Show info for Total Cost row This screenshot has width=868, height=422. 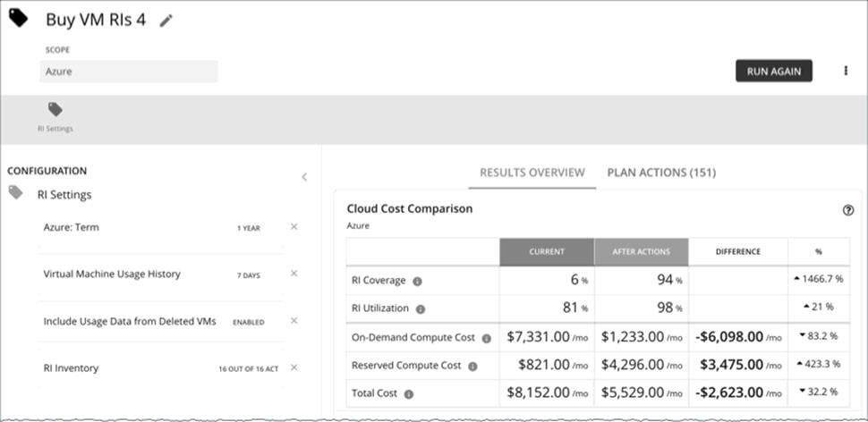409,393
